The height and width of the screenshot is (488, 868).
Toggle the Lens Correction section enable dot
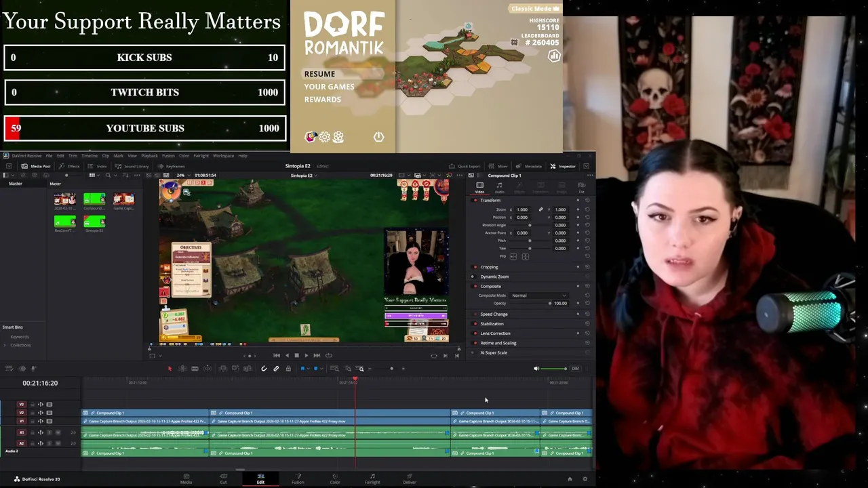[x=475, y=333]
